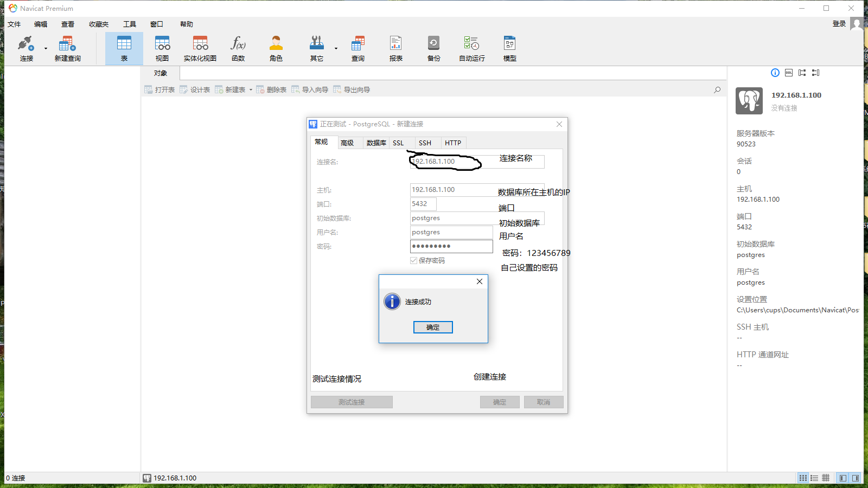Open the 工具 menu
The height and width of the screenshot is (488, 868).
(x=130, y=24)
